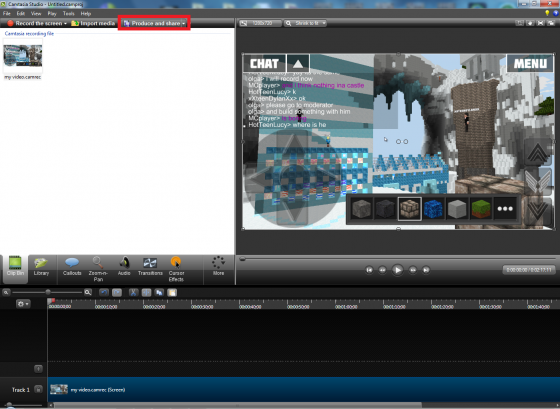Open the Clip Bin tab
The width and height of the screenshot is (560, 409).
[15, 269]
